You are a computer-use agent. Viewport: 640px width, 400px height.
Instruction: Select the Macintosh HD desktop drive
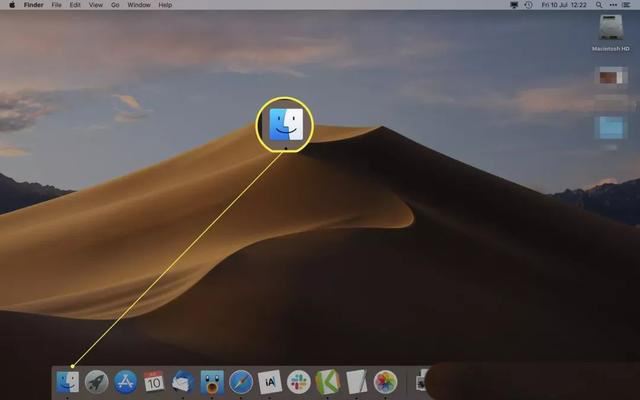[611, 30]
